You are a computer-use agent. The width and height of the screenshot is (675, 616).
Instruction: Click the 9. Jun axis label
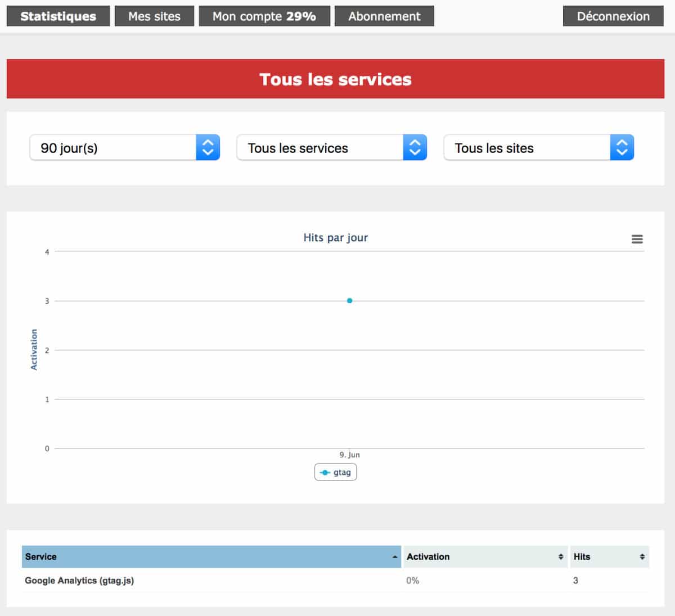(349, 455)
